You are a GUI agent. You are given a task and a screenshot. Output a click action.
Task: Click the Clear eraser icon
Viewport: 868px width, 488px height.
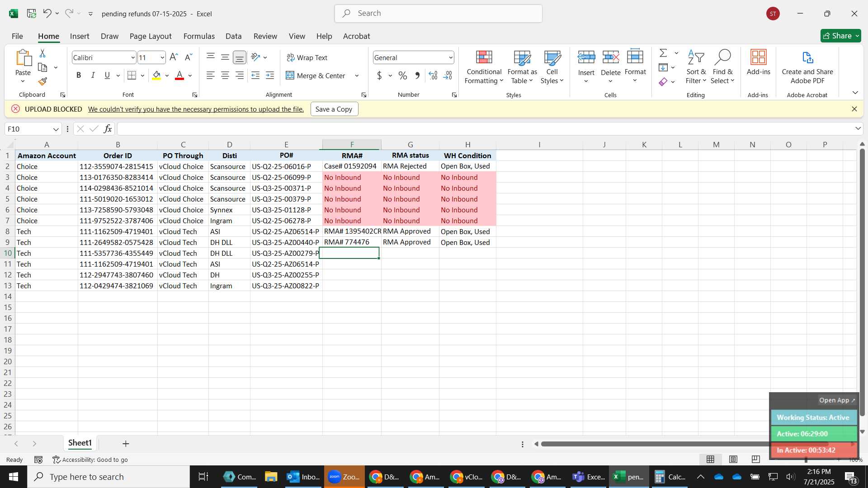pyautogui.click(x=663, y=82)
